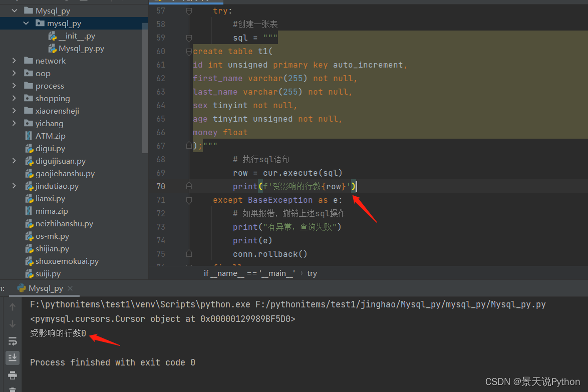Toggle fold marker at line 59 sql
The image size is (588, 392).
189,38
